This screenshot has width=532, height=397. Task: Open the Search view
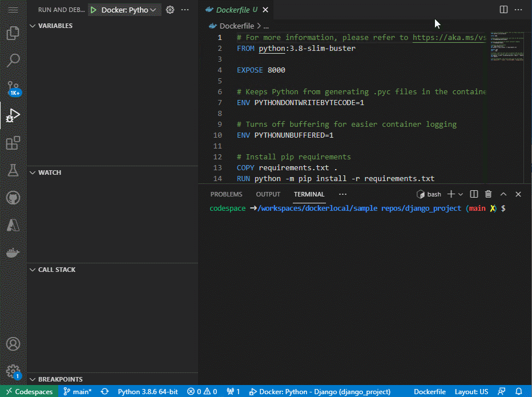point(13,60)
